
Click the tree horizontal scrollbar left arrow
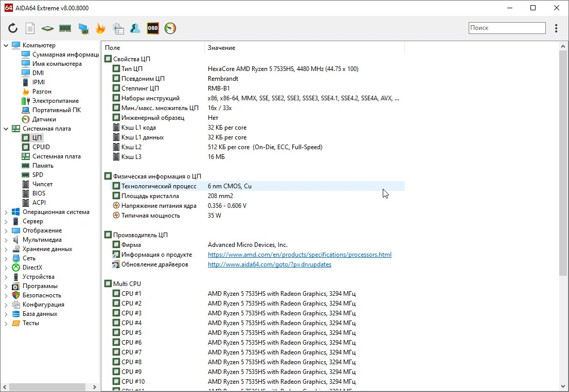5,387
